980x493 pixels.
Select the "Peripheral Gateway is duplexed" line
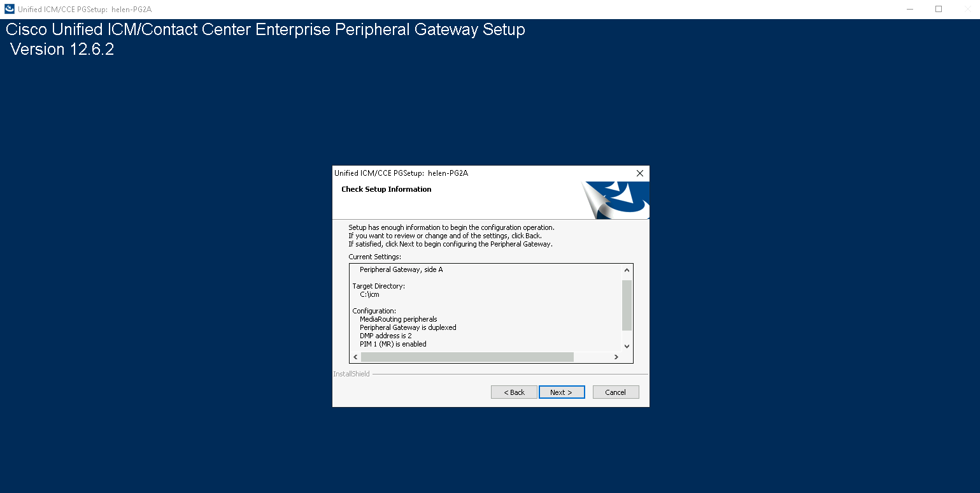tap(408, 327)
